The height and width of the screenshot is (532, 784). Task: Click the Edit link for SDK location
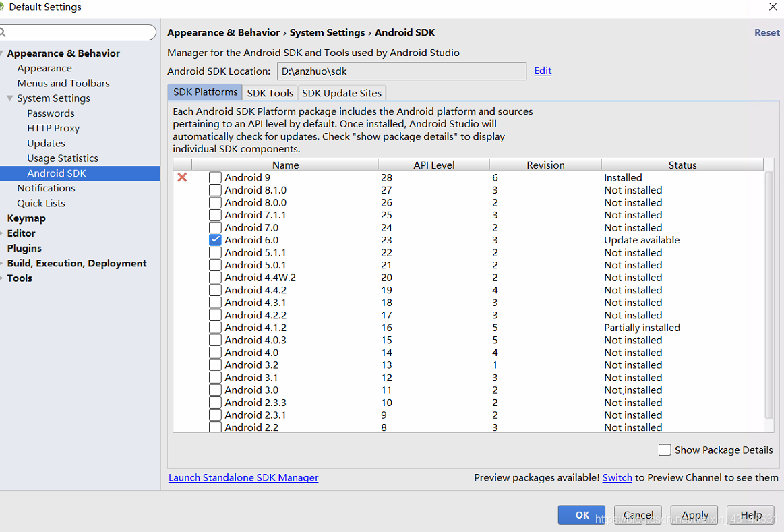pyautogui.click(x=543, y=71)
